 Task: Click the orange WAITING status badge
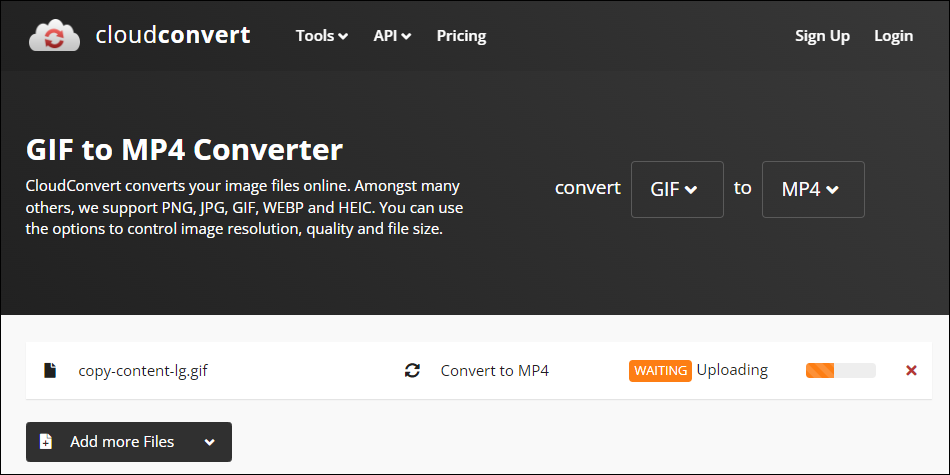click(660, 370)
